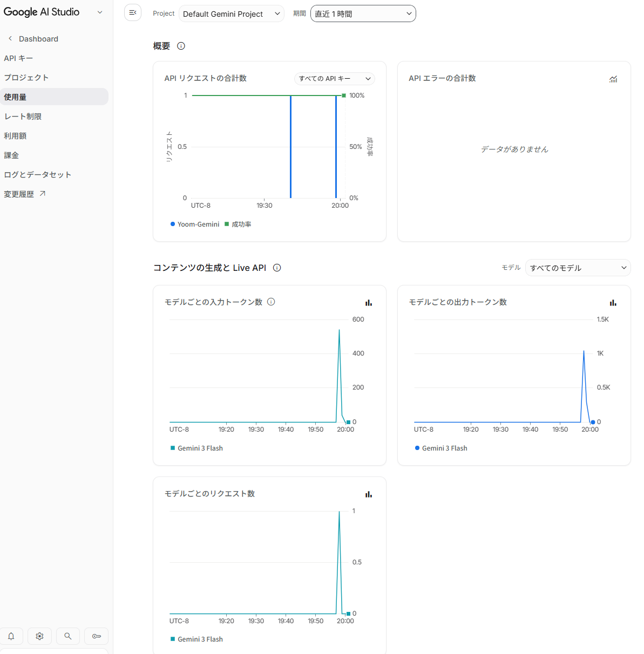
Task: Click the search magnifier icon
Action: [68, 636]
